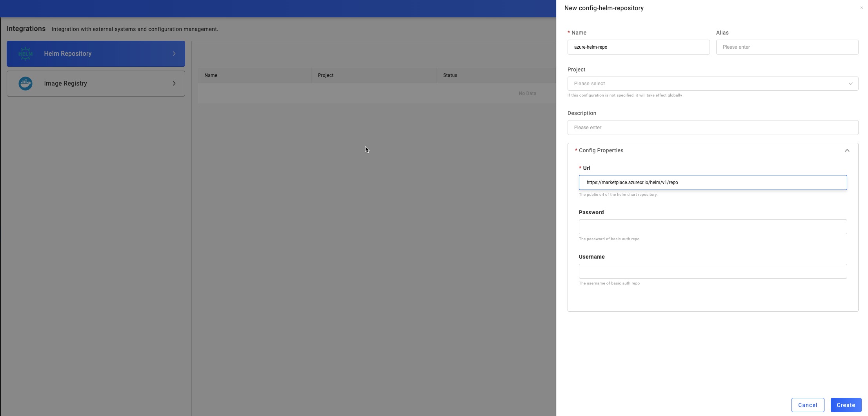
Task: Click the Status column header
Action: point(450,75)
